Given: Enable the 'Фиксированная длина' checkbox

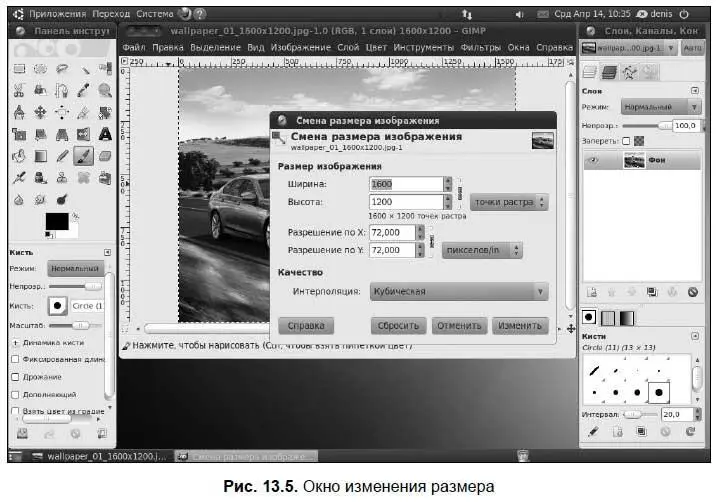Looking at the screenshot, I should pos(15,359).
